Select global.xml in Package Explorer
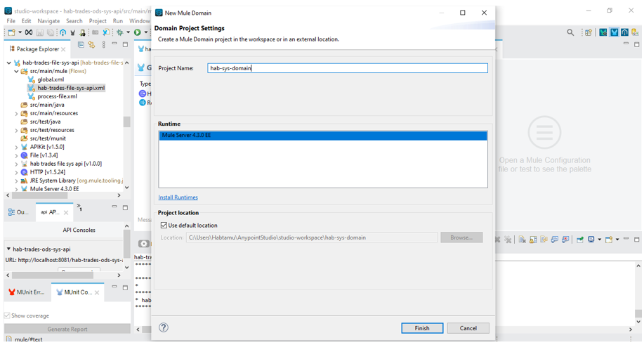 point(51,79)
